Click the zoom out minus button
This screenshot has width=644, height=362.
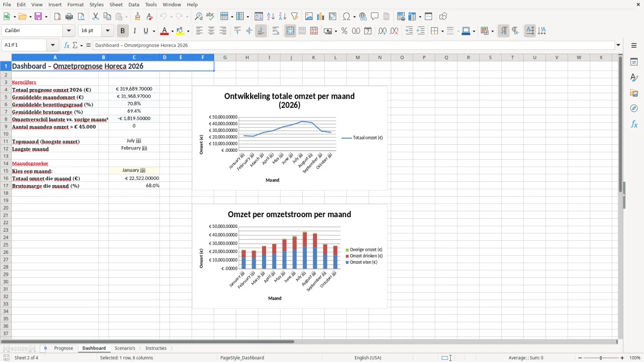click(580, 358)
